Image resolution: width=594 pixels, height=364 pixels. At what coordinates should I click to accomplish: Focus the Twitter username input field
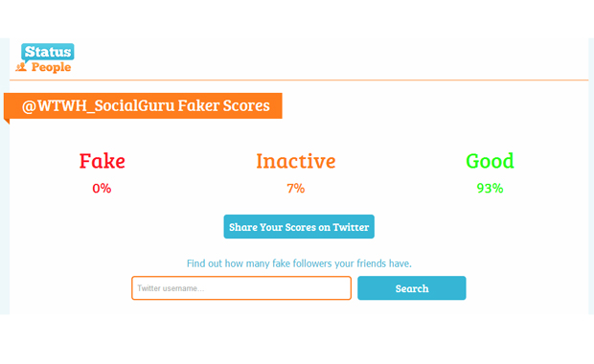[x=241, y=288]
